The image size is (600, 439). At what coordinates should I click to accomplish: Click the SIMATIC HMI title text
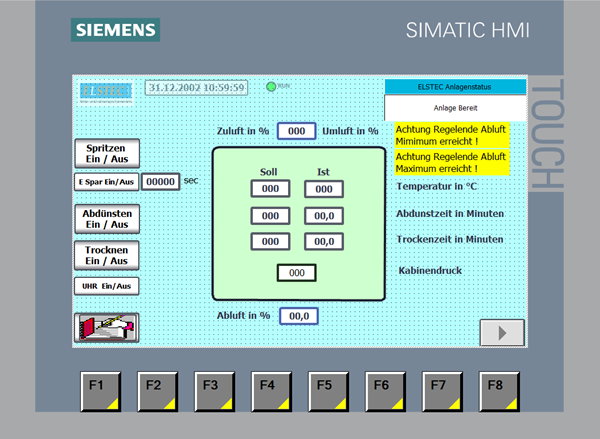pos(468,30)
